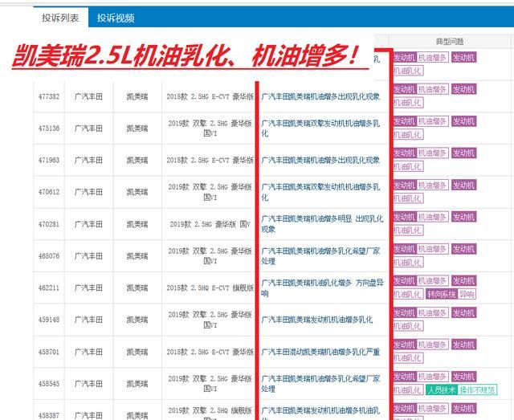Click 广汽丰田 brand cell in row 470281
Viewport: 514px width, 420px height.
[88, 224]
